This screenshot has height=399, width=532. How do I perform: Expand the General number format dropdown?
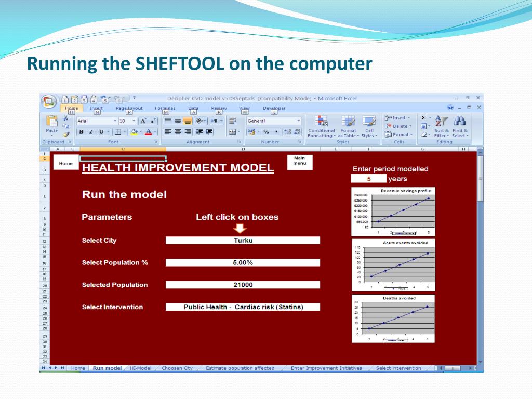pos(299,121)
